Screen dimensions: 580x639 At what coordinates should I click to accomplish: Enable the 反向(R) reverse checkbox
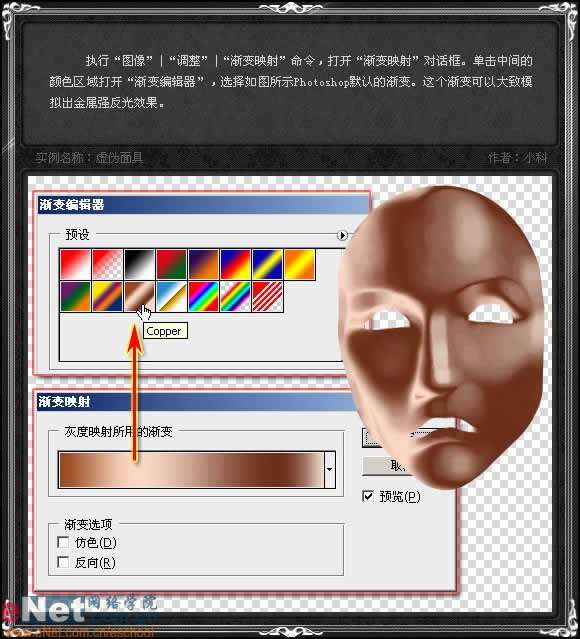tap(63, 562)
